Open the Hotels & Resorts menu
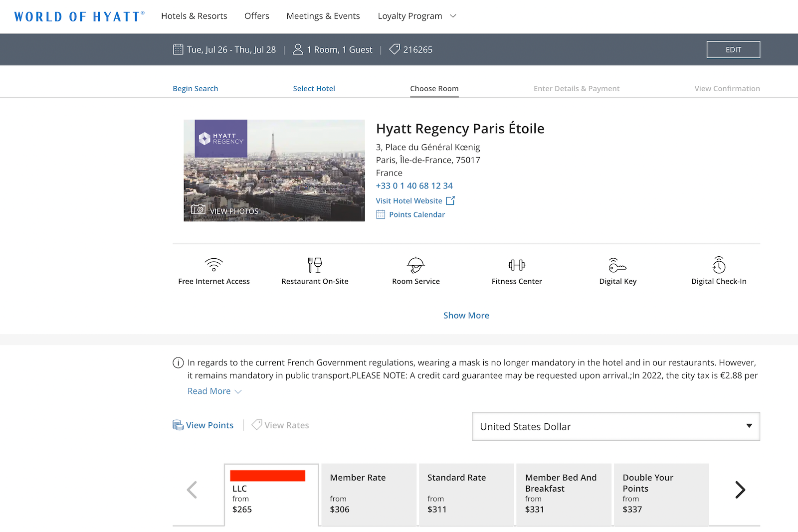The height and width of the screenshot is (532, 798). tap(194, 15)
